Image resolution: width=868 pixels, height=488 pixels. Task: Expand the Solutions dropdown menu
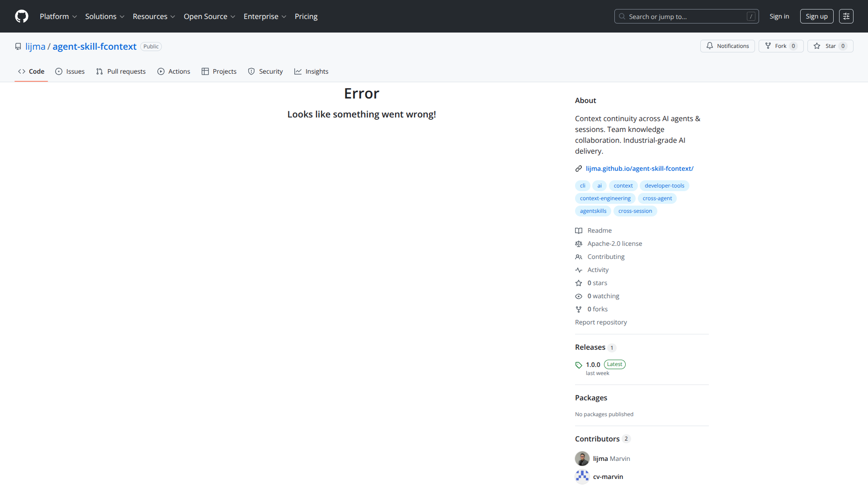click(104, 16)
